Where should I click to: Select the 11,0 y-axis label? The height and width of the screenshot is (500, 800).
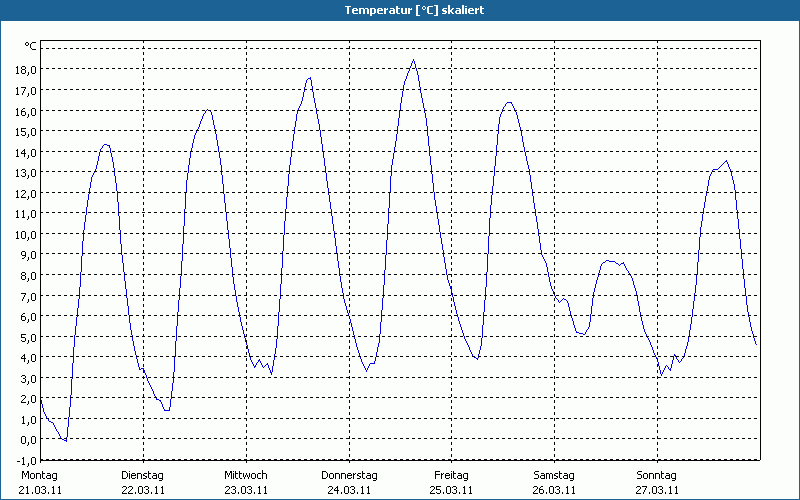(26, 214)
